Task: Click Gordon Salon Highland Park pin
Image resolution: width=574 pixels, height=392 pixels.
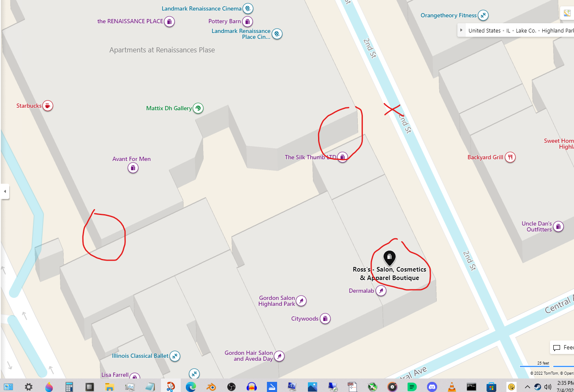Action: 301,301
